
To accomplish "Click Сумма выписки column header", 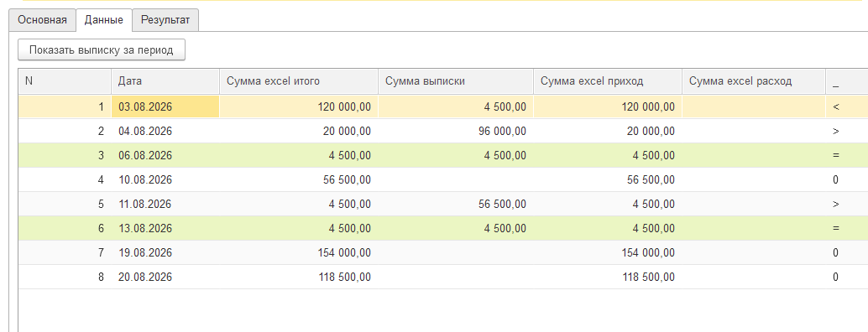I will coord(456,81).
